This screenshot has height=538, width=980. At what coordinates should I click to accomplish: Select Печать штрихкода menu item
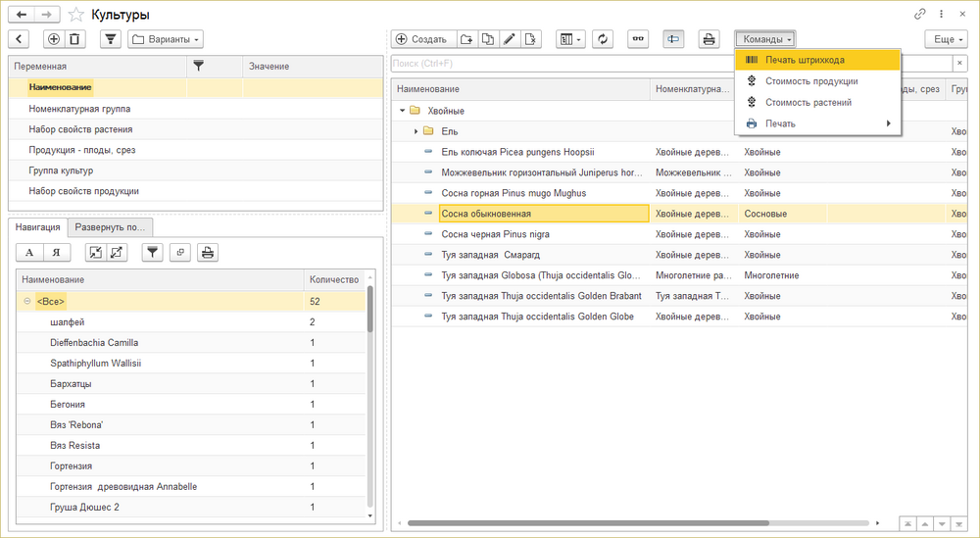[x=805, y=60]
